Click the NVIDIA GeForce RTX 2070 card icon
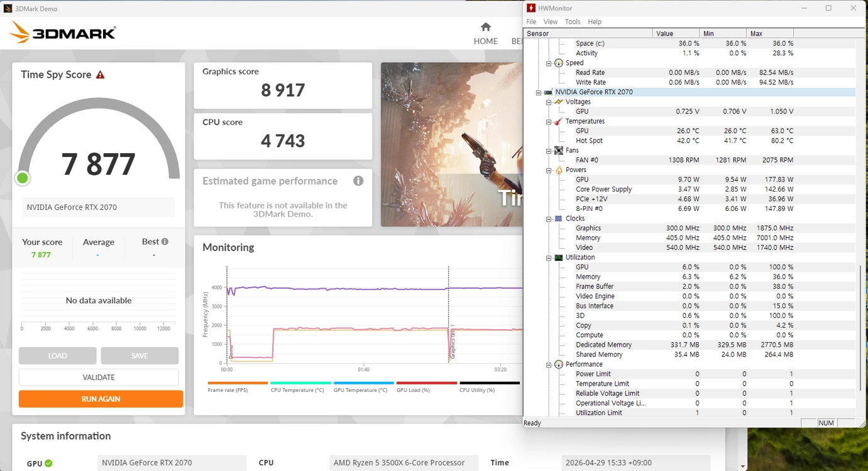Viewport: 868px width, 471px height. (548, 92)
